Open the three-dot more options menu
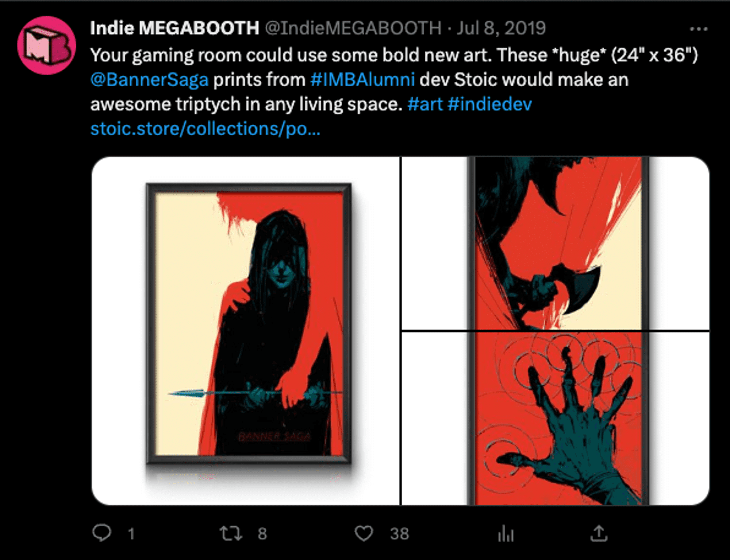The height and width of the screenshot is (560, 730). pos(699,29)
